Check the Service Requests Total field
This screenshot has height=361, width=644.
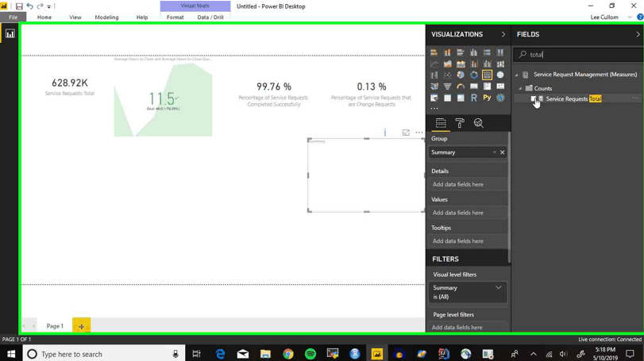pyautogui.click(x=534, y=99)
